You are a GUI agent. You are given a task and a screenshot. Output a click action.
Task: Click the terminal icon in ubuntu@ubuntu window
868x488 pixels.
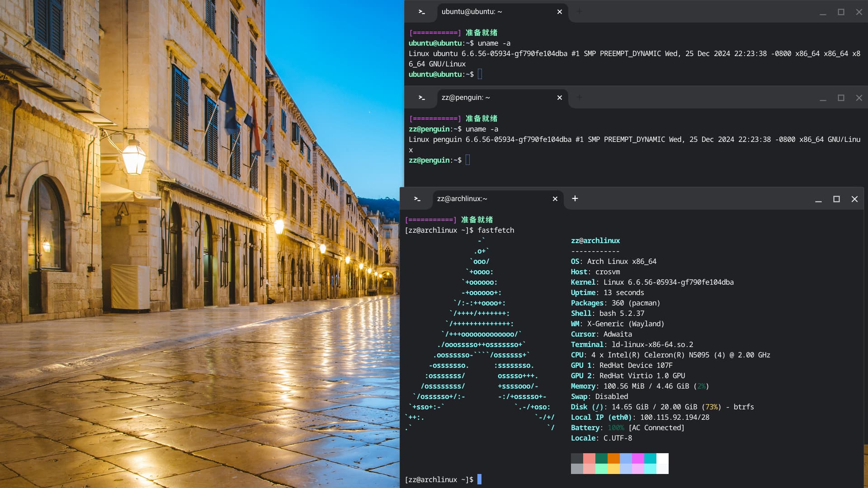click(421, 12)
